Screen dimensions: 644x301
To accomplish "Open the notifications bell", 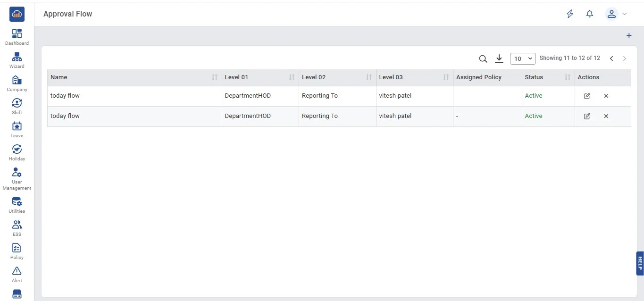I will 589,14.
